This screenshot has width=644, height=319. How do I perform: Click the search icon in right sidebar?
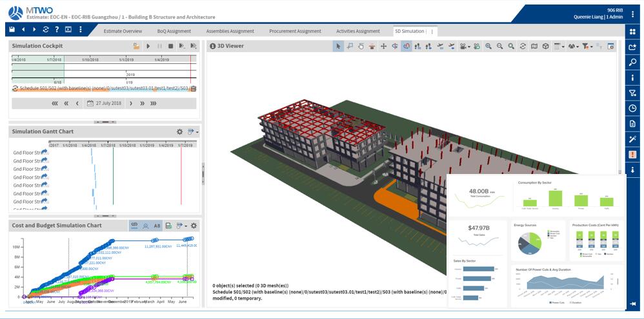tap(632, 63)
